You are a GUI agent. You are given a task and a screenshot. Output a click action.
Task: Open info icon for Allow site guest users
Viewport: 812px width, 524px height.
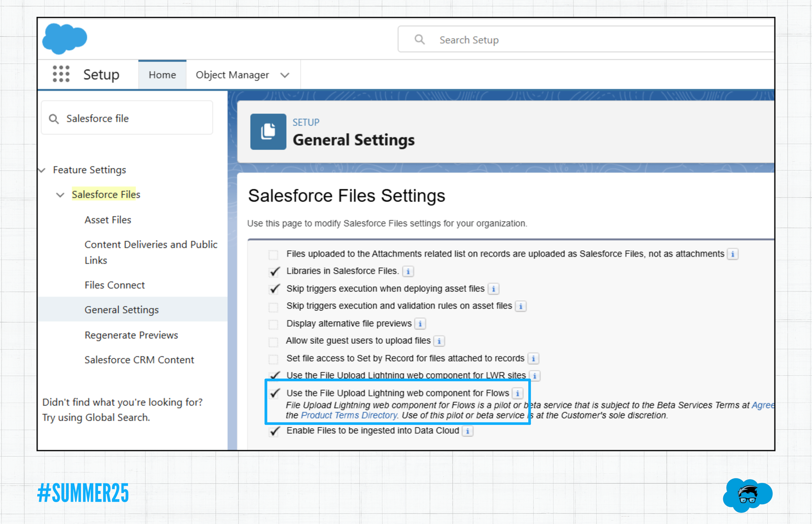click(439, 341)
